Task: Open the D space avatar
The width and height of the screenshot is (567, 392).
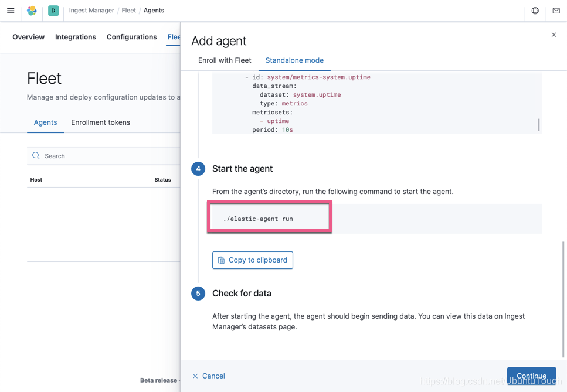Action: 53,11
